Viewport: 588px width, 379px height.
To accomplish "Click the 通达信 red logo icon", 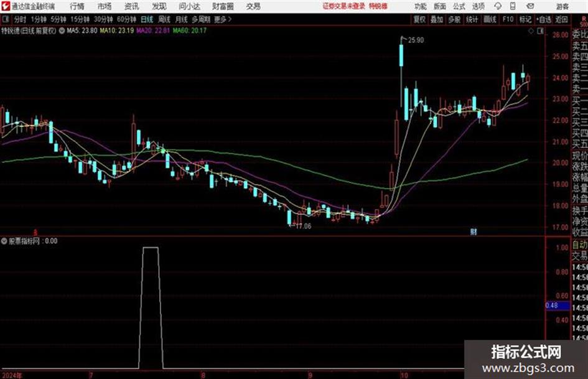I will (5, 6).
